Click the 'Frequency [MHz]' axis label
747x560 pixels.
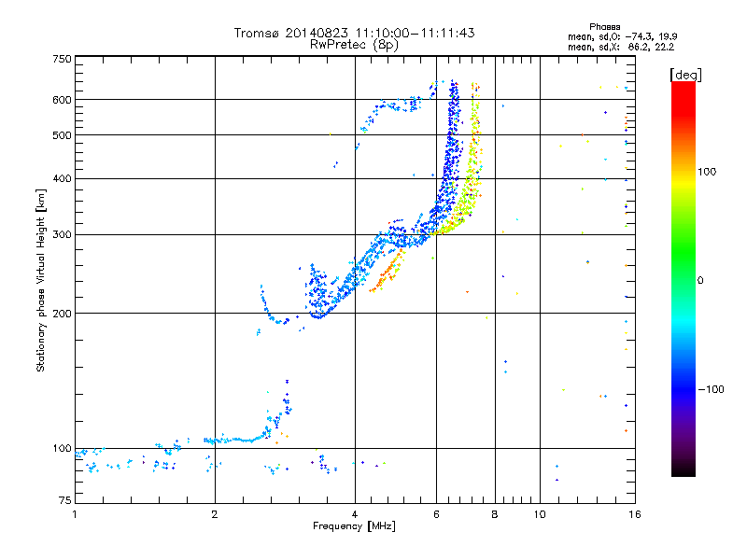point(354,526)
